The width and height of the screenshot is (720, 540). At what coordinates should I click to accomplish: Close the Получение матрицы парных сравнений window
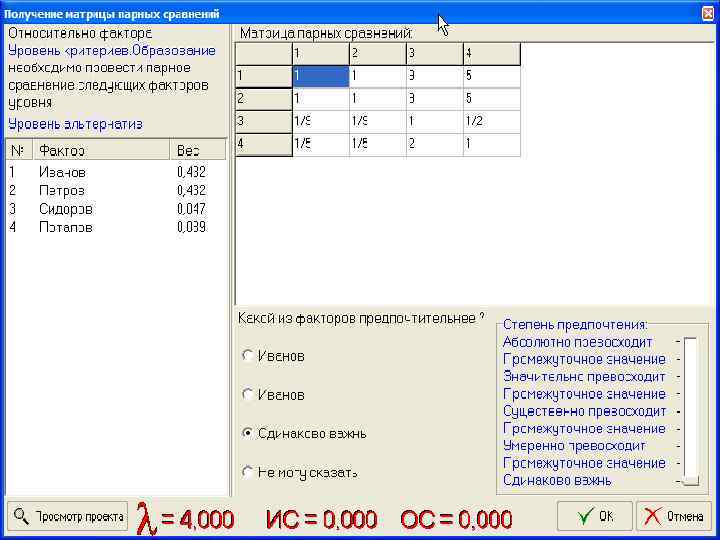709,14
